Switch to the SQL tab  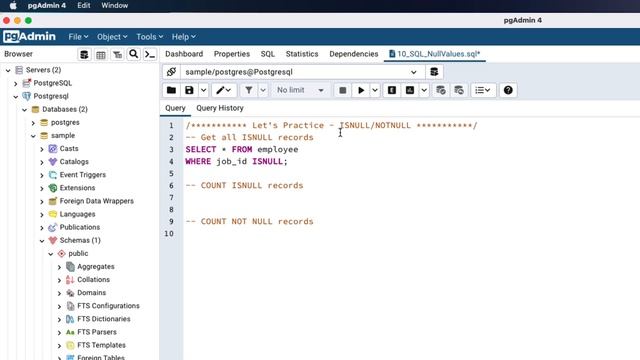pos(268,54)
